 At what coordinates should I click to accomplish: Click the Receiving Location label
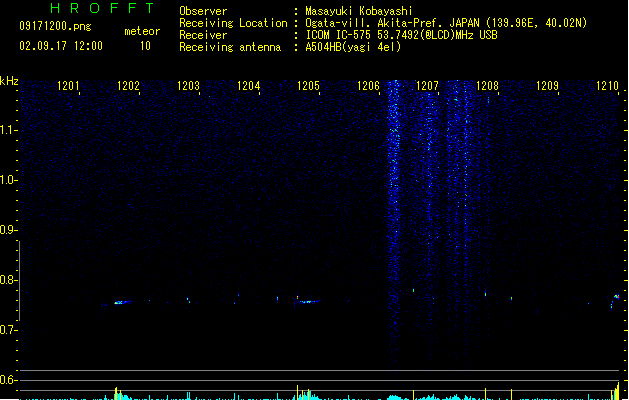coord(233,23)
